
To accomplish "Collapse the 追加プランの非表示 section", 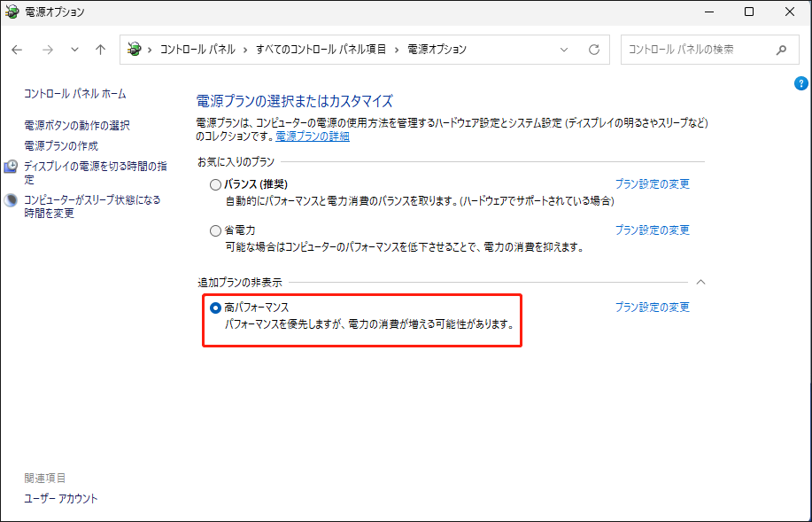I will click(x=700, y=281).
